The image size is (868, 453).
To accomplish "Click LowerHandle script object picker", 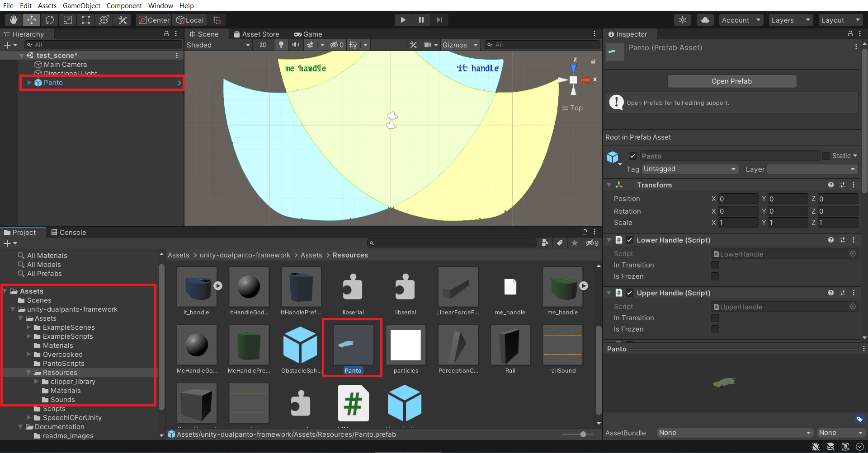I will tap(853, 254).
